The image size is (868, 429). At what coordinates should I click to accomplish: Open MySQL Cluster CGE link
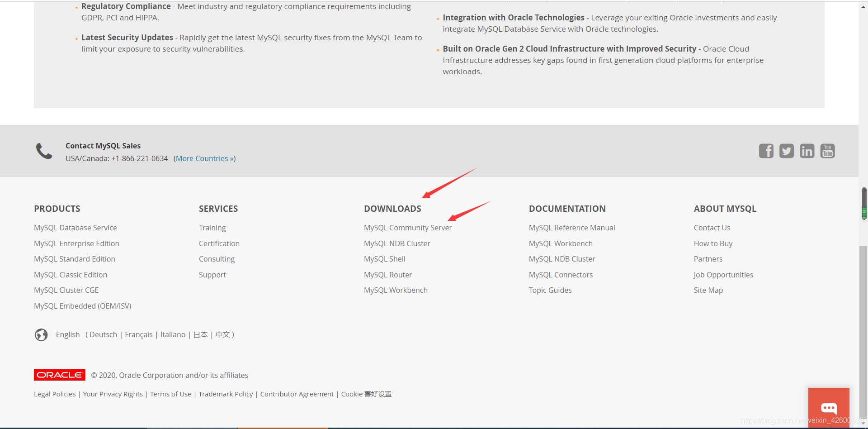(x=66, y=290)
